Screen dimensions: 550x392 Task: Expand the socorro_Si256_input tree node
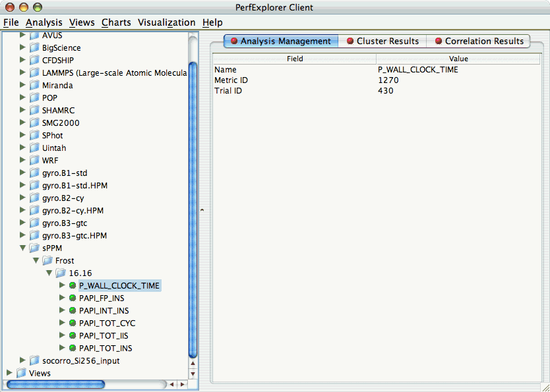[x=22, y=360]
